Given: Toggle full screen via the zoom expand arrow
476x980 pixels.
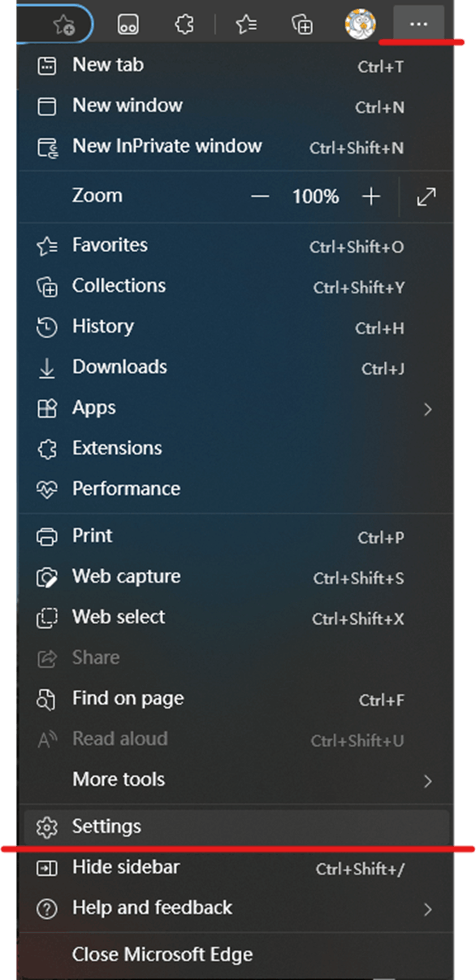Looking at the screenshot, I should 426,196.
